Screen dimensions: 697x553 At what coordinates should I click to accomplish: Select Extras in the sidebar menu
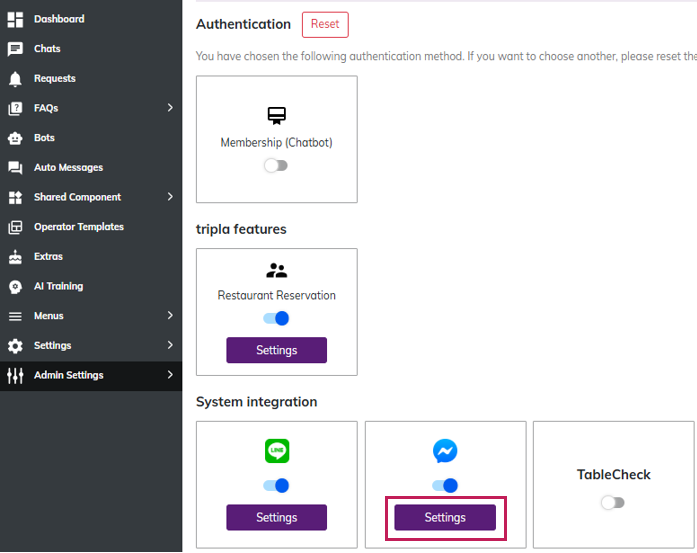tap(48, 257)
